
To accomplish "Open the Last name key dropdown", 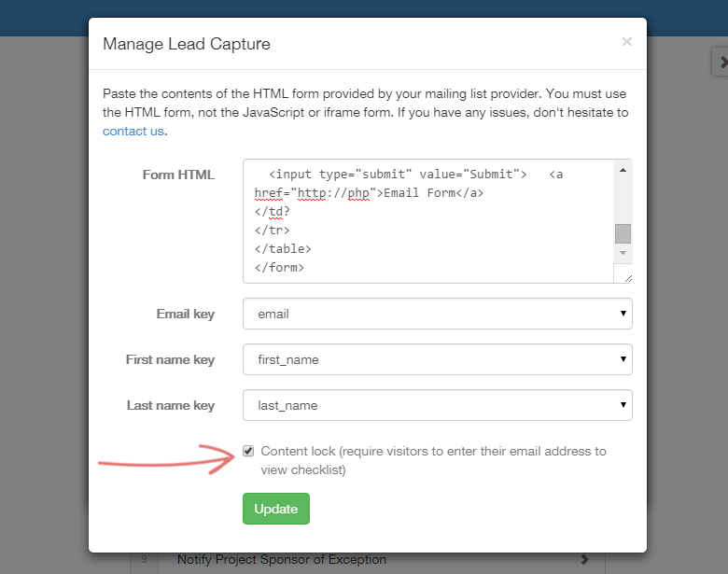I will tap(437, 405).
